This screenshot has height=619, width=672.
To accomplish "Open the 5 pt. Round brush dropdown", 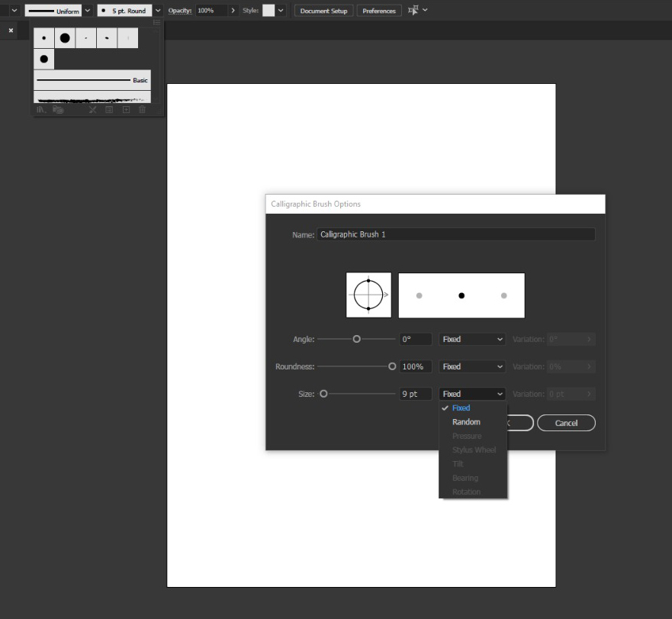I will click(158, 11).
